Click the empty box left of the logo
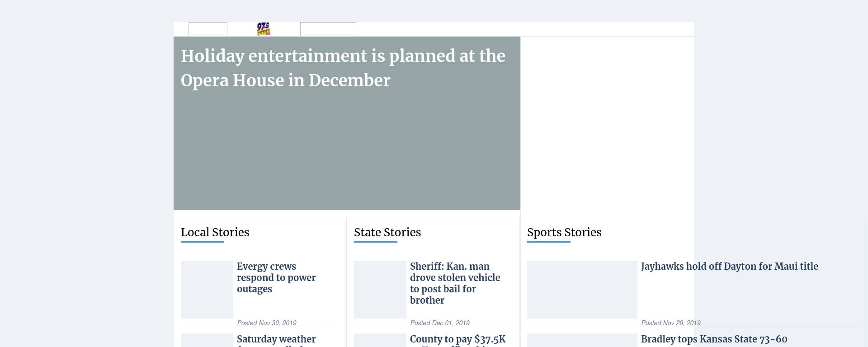 [x=208, y=29]
